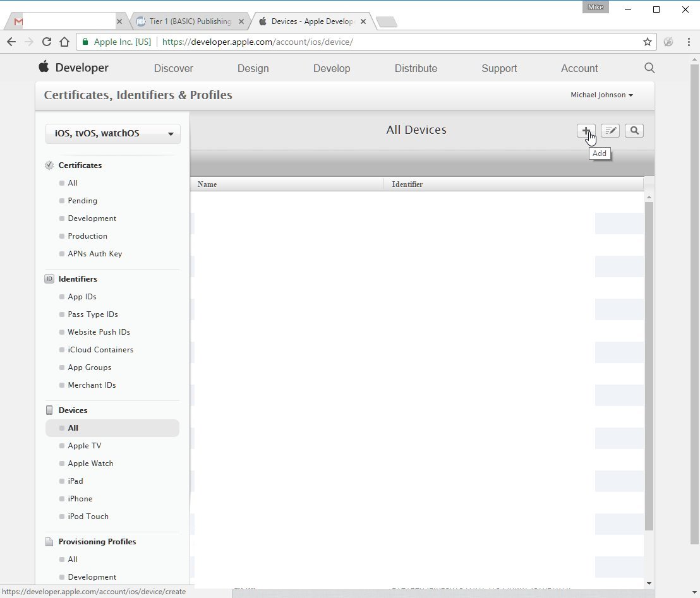Switch to the Tier 1 (BASIC) Publishing tab
Screen dimensions: 700x598
click(190, 21)
